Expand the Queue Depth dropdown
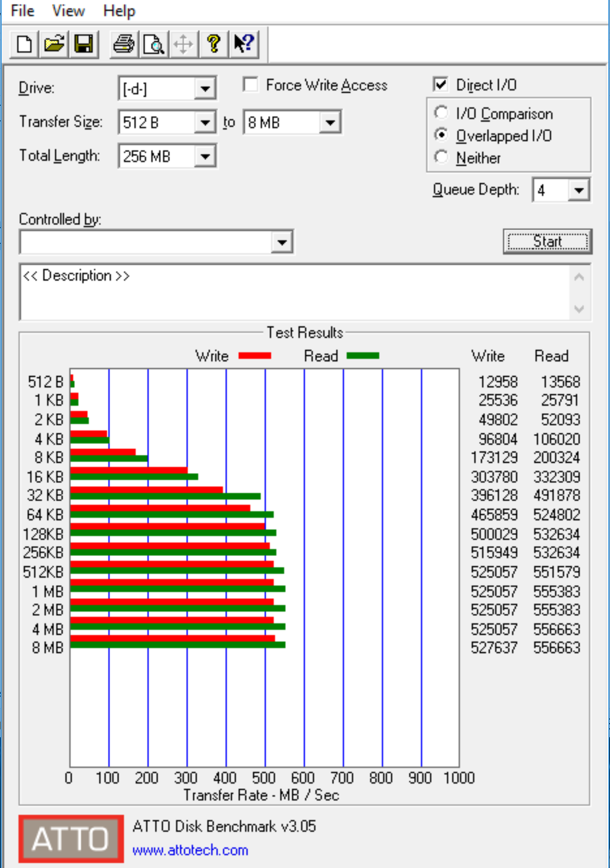Viewport: 610px width, 868px height. pyautogui.click(x=579, y=190)
